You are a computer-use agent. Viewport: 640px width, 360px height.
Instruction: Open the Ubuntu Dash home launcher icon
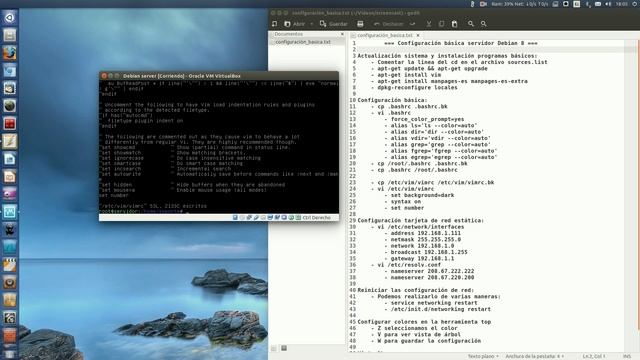click(9, 18)
